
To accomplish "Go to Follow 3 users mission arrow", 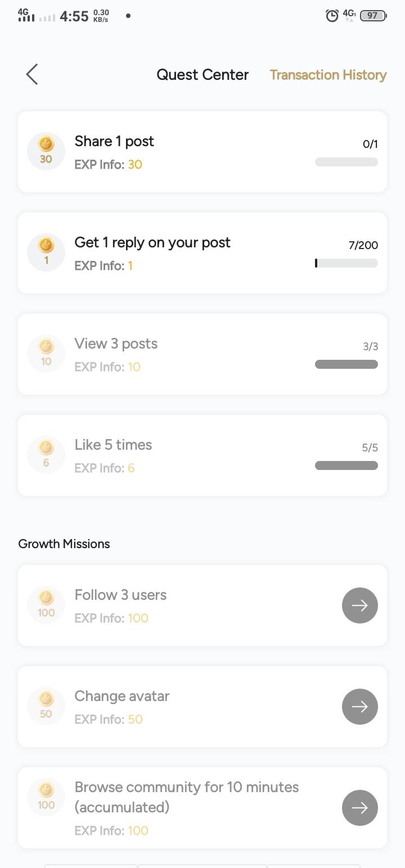I will 360,605.
